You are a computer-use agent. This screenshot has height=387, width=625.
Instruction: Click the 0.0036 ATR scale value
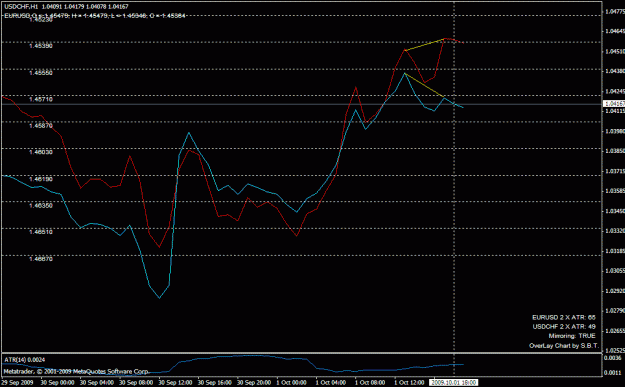pyautogui.click(x=614, y=358)
